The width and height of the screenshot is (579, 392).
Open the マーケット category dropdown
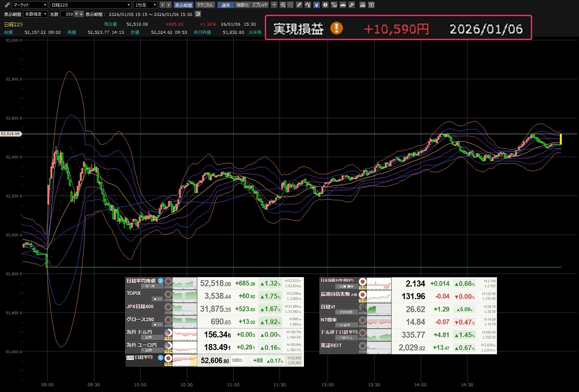pos(30,5)
